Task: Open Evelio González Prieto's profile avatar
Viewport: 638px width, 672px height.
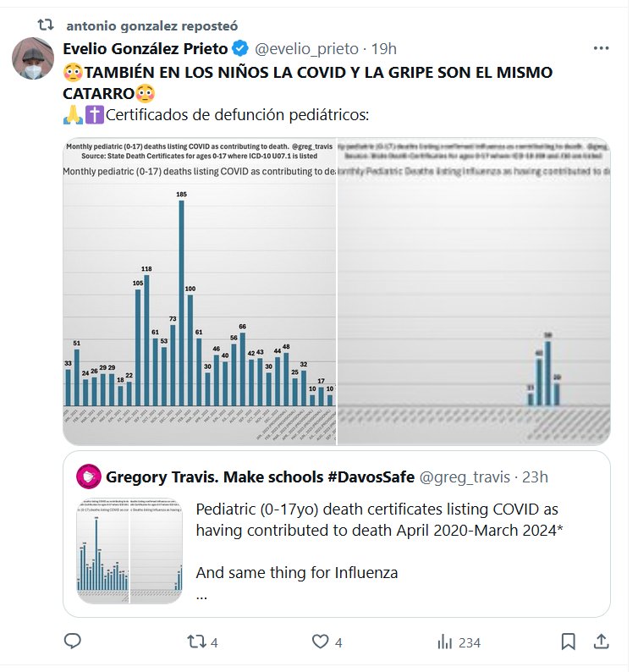Action: (x=33, y=59)
